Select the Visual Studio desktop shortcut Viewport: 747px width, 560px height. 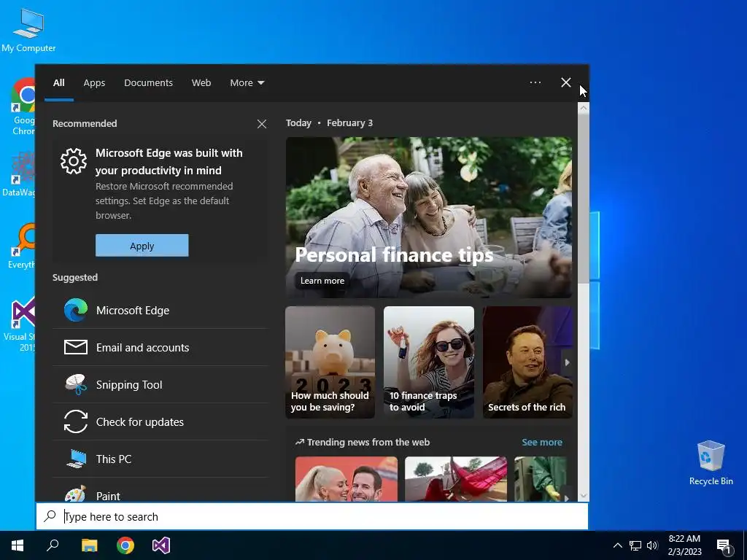coord(20,324)
